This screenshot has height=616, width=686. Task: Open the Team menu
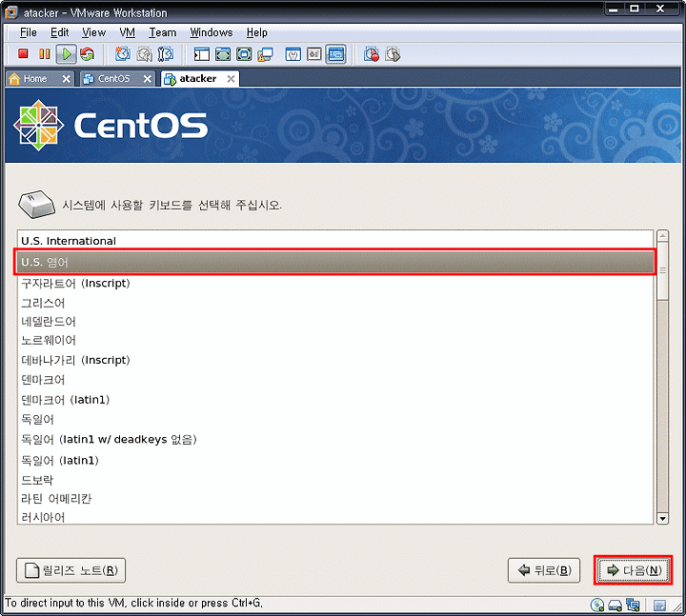[163, 32]
